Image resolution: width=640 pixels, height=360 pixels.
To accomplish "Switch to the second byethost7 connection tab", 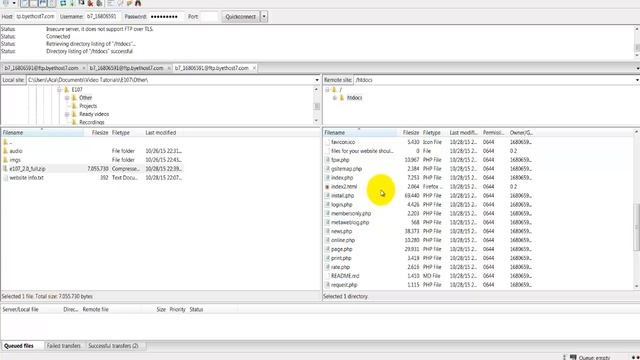I will 126,68.
